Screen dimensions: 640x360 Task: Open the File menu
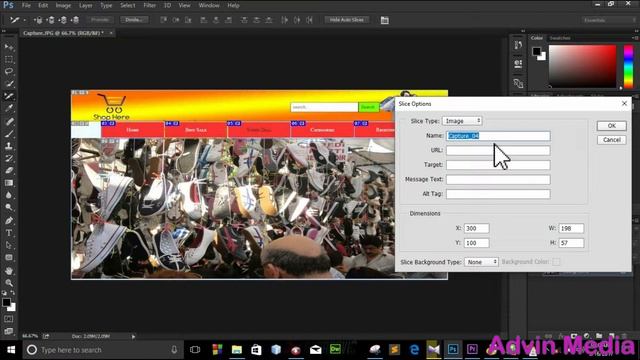click(x=26, y=5)
